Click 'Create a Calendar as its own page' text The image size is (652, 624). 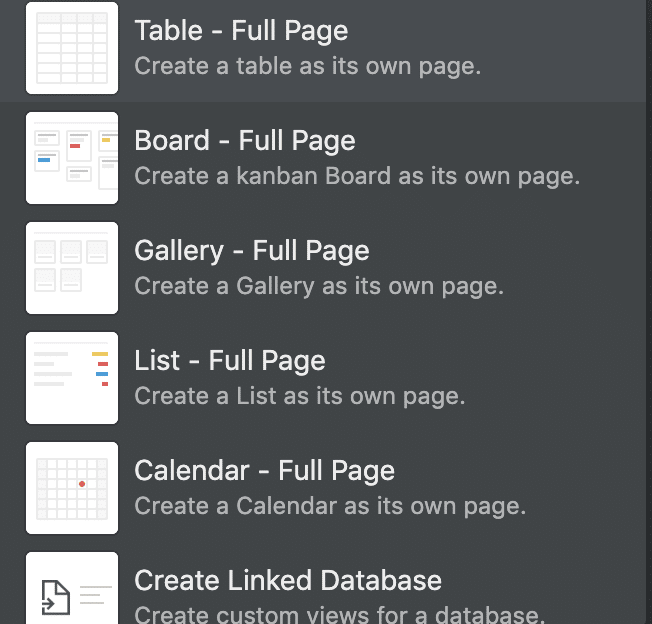point(330,507)
